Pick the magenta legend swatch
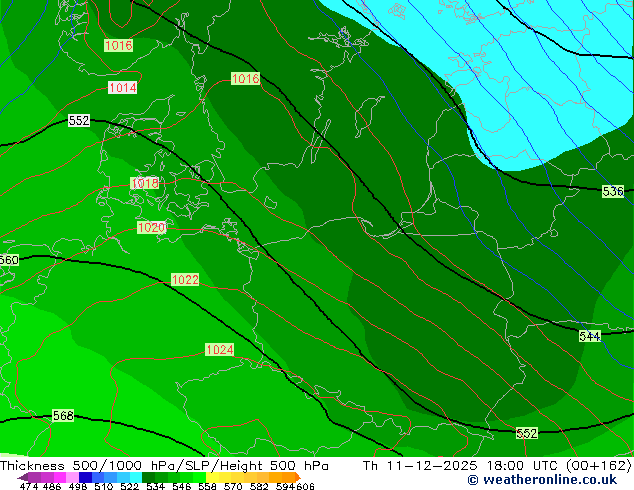The height and width of the screenshot is (490, 634). pyautogui.click(x=60, y=477)
